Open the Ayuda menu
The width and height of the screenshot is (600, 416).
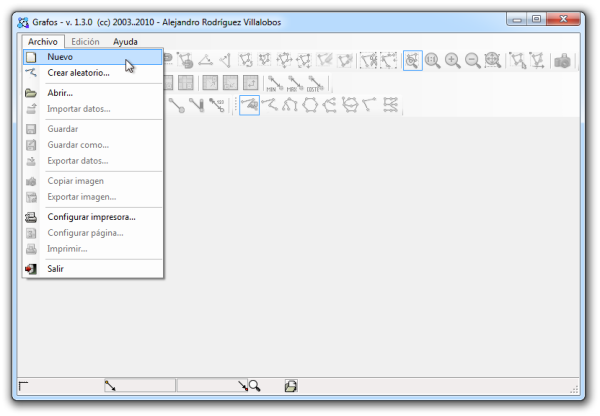pyautogui.click(x=125, y=42)
